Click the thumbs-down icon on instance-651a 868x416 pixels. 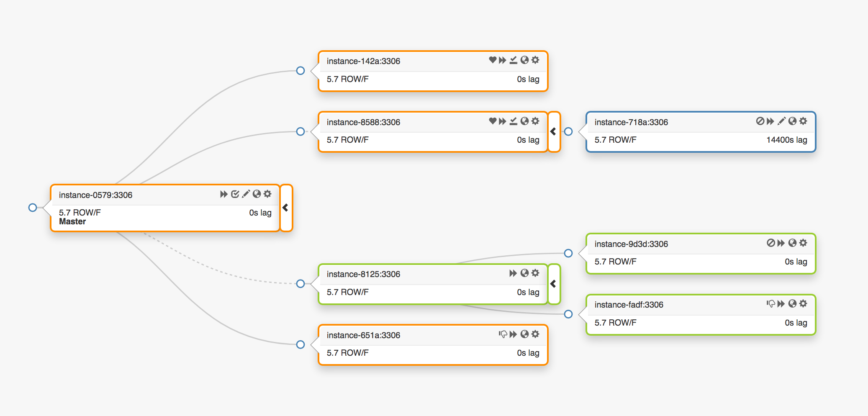[503, 334]
